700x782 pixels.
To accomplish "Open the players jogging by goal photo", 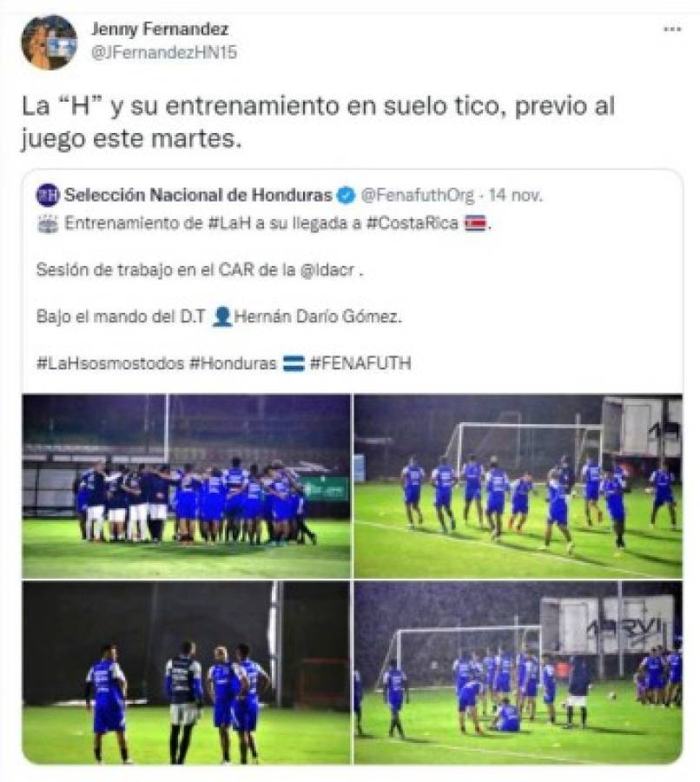I will [518, 487].
